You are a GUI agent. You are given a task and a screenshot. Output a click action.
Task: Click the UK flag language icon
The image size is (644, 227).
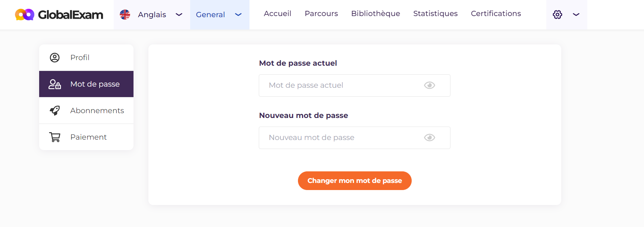tap(125, 15)
